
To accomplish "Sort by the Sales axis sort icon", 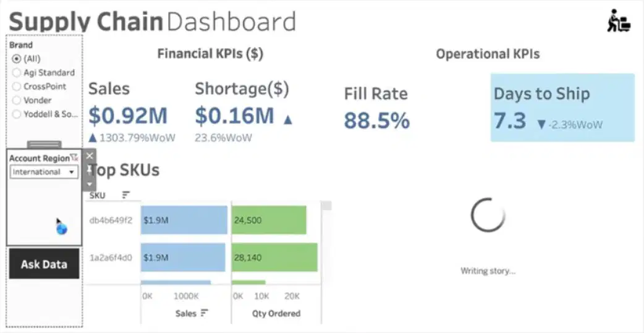I will coord(204,313).
